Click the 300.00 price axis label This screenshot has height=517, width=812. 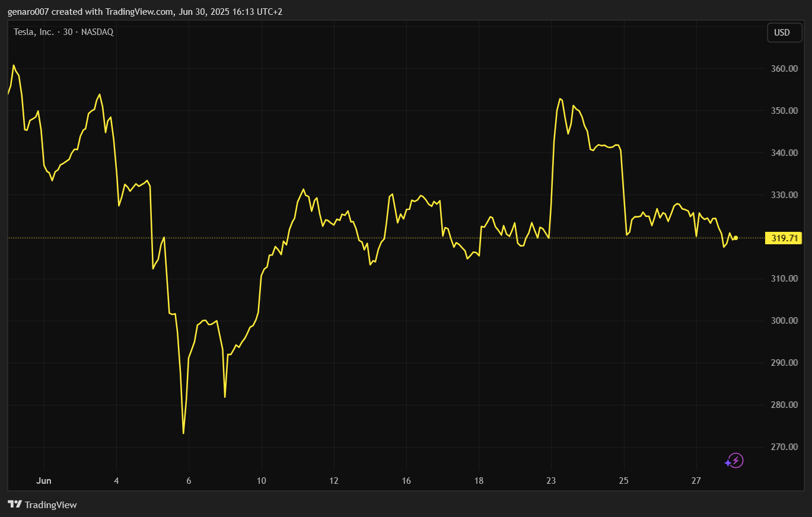coord(784,321)
